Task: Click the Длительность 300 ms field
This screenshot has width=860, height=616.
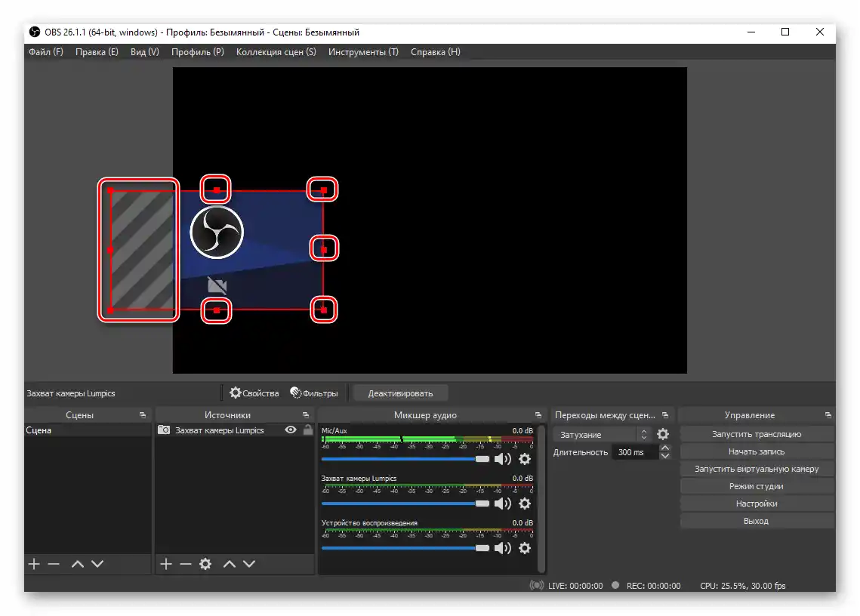Action: (635, 452)
